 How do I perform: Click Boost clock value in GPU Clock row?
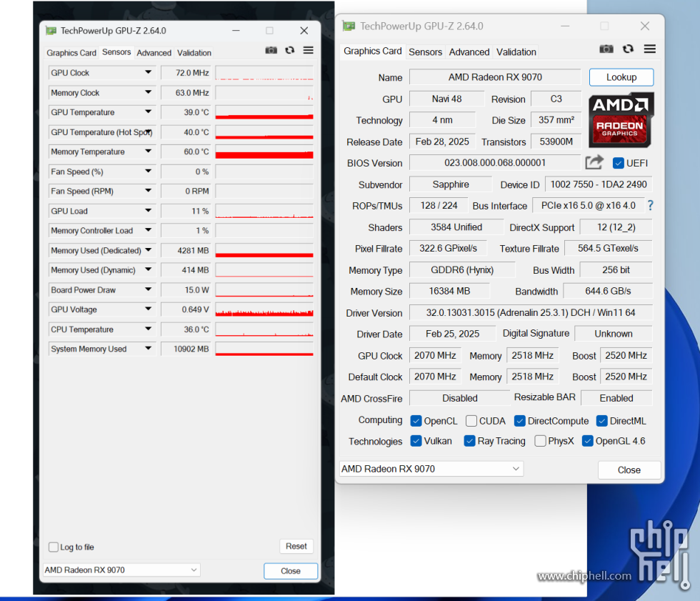[626, 355]
